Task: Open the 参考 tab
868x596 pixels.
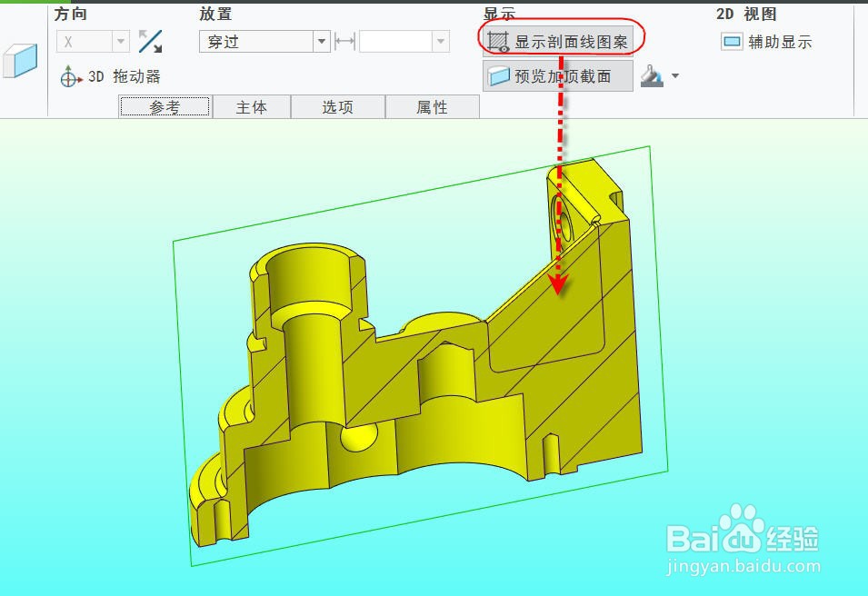Action: (165, 107)
